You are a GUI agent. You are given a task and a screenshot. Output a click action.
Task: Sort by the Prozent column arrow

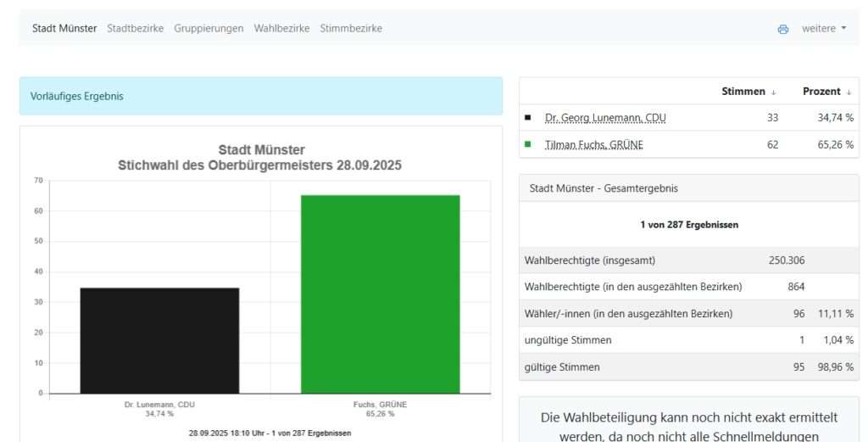[849, 92]
